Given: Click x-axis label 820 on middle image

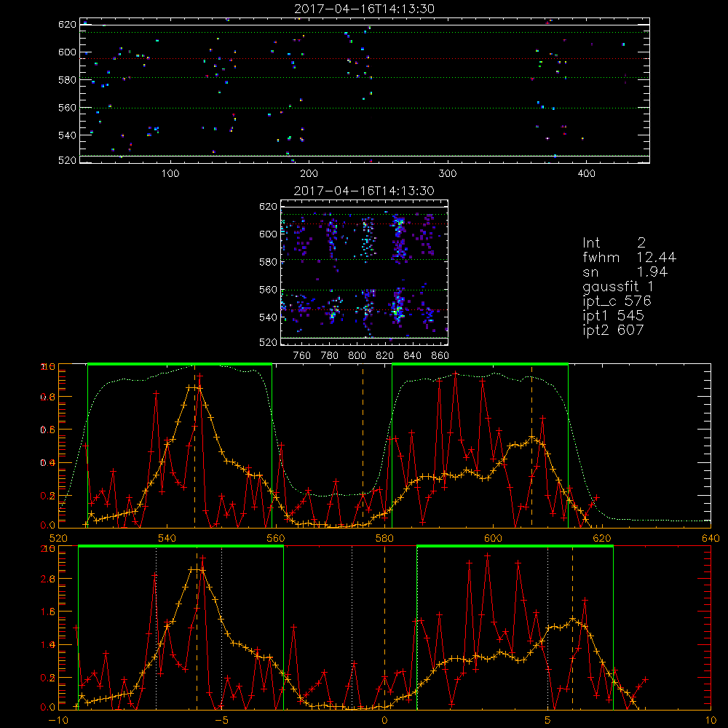Looking at the screenshot, I should [385, 356].
